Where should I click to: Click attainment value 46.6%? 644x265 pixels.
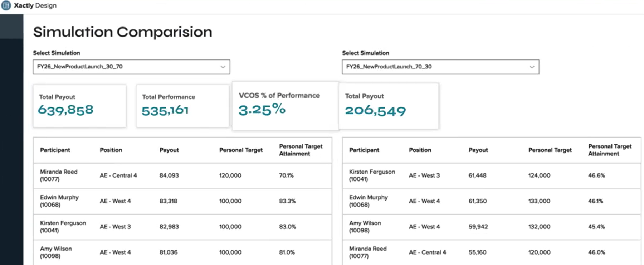pos(596,175)
